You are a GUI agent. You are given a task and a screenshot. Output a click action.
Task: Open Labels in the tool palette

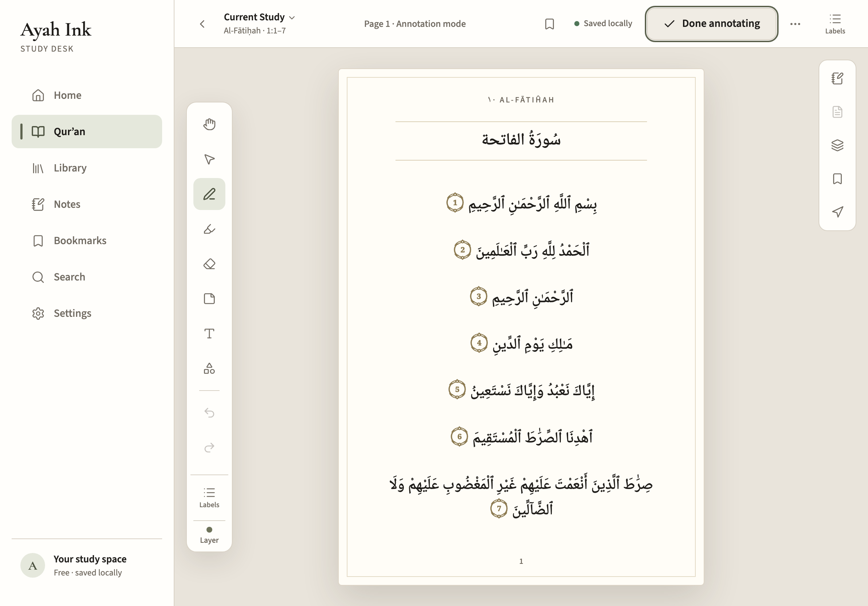[209, 498]
